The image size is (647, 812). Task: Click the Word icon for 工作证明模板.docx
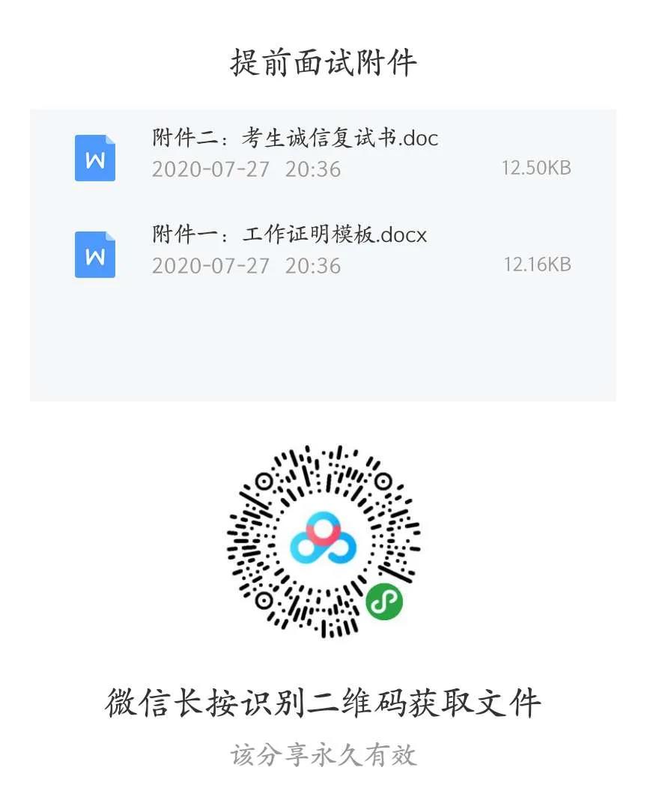click(94, 254)
